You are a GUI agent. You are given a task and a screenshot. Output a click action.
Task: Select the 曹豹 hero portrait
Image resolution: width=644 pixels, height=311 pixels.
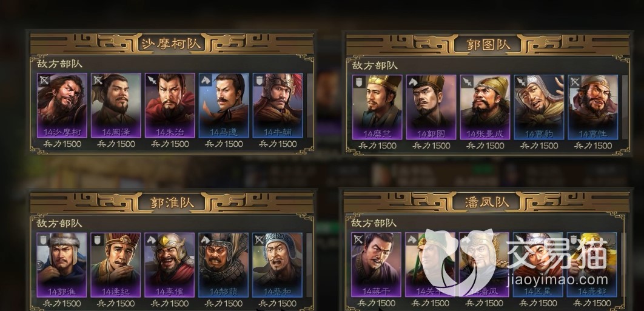[539, 107]
